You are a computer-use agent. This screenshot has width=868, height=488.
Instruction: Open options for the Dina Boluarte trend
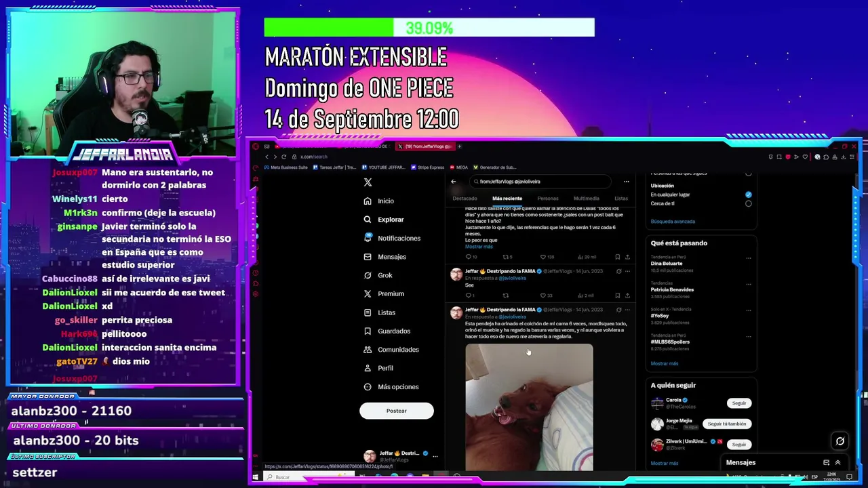coord(749,258)
